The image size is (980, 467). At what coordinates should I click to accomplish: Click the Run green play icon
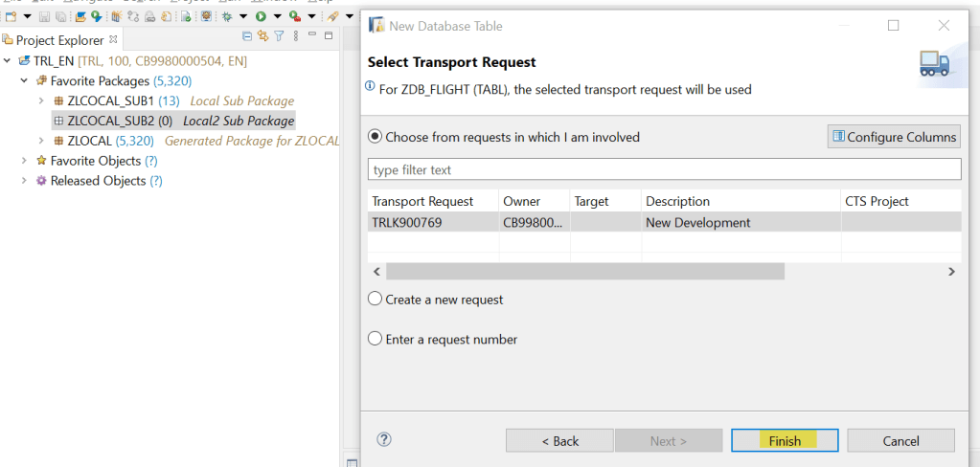click(x=261, y=16)
